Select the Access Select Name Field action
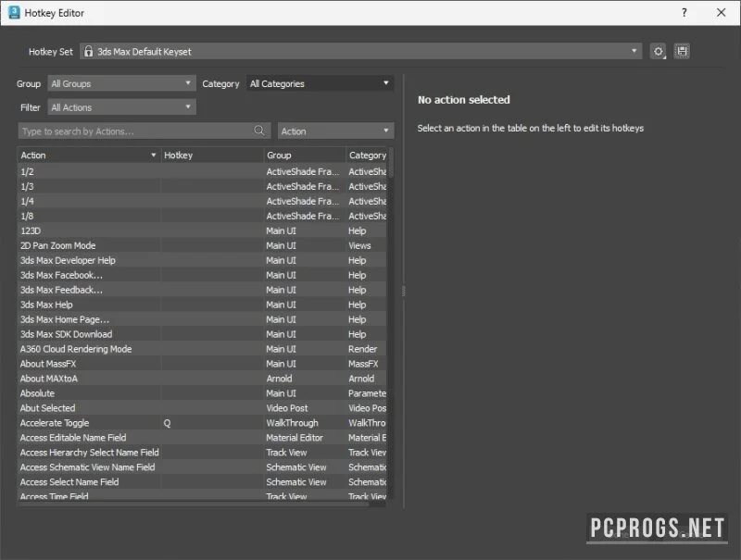 pos(202,482)
